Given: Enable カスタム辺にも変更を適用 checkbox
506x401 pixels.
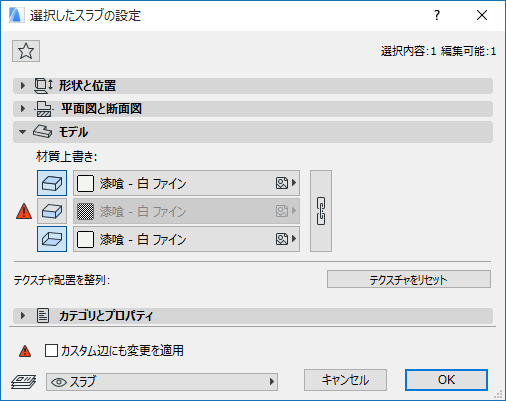Looking at the screenshot, I should coord(51,350).
